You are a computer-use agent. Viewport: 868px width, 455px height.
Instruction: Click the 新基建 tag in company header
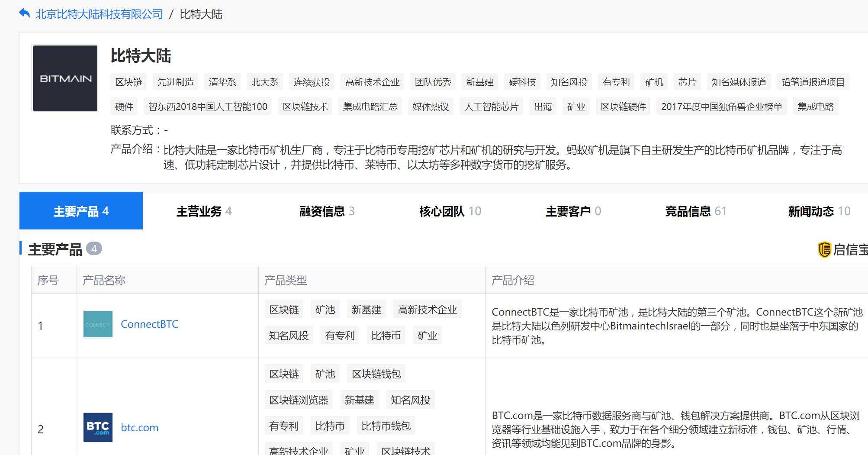pos(480,82)
